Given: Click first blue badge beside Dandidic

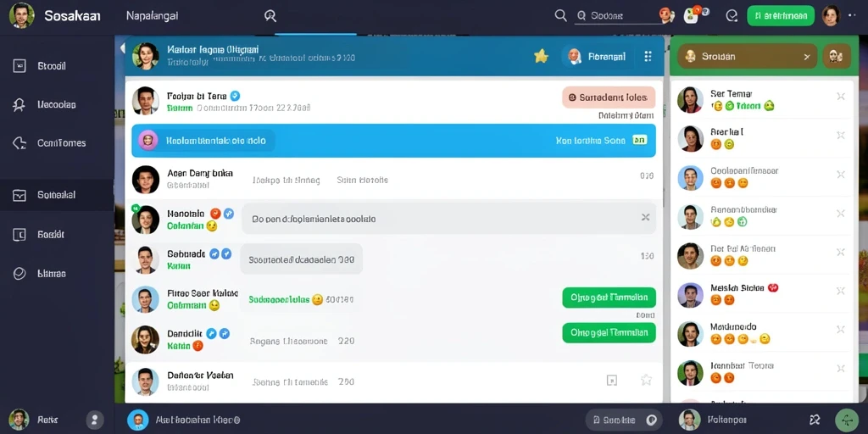Looking at the screenshot, I should (x=211, y=333).
